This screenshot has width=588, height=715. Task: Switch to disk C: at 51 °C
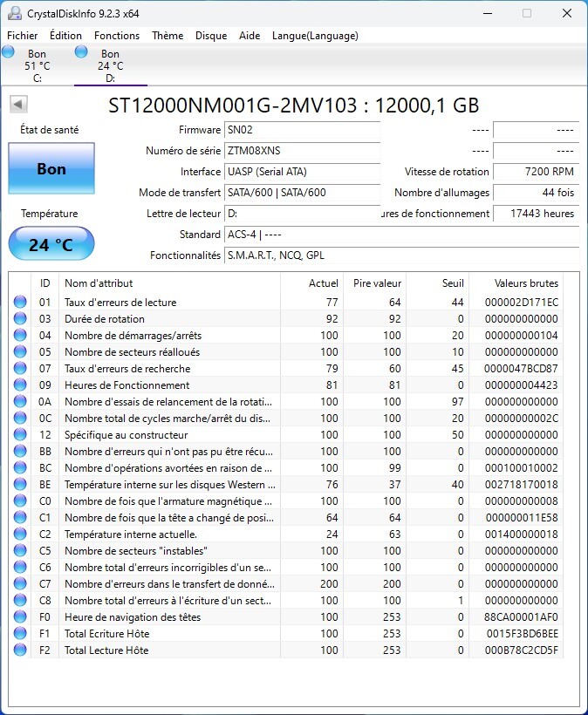37,65
